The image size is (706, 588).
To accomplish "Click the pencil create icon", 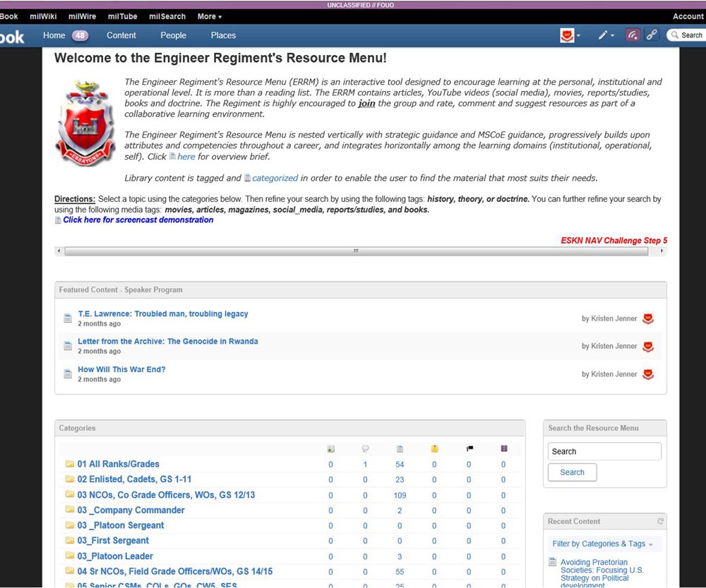I will click(602, 35).
